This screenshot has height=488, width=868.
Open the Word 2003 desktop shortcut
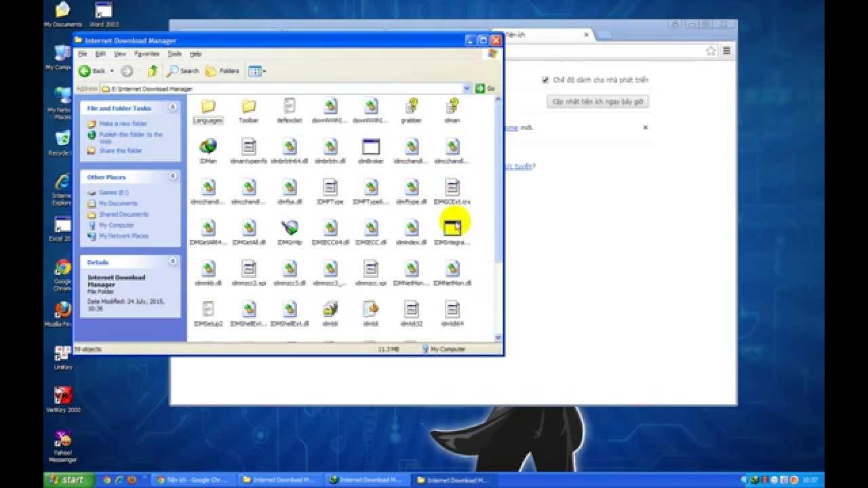103,14
